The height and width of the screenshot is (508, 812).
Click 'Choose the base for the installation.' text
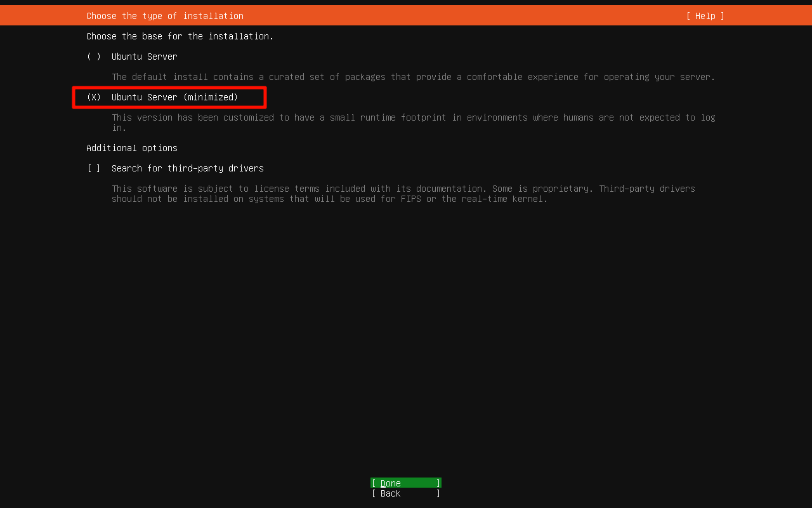click(x=180, y=36)
